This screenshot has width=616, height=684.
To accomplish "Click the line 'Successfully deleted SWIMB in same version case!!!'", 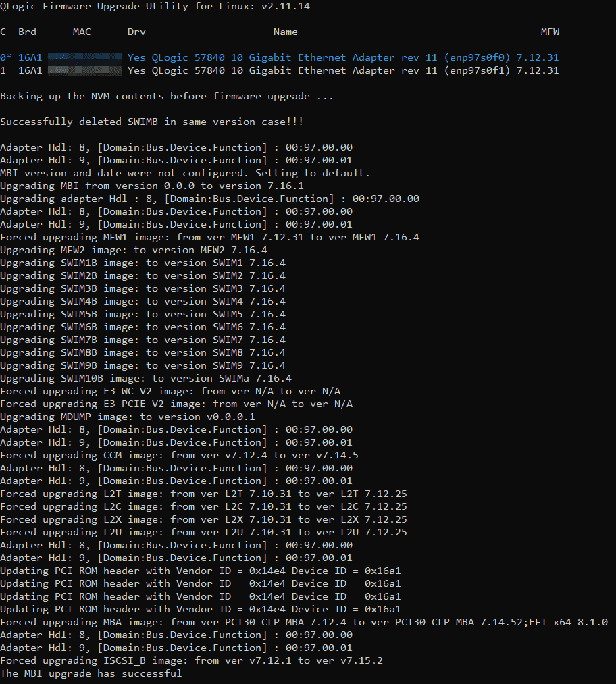I will 152,122.
